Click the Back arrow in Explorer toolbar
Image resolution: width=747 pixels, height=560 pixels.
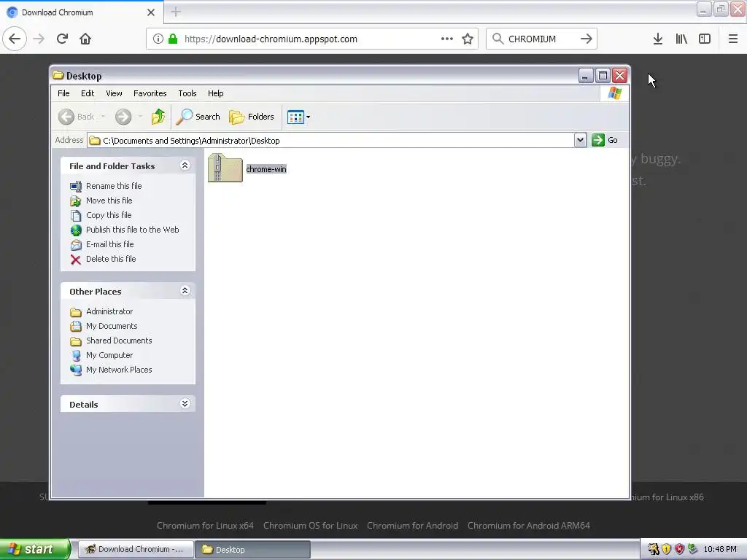66,117
